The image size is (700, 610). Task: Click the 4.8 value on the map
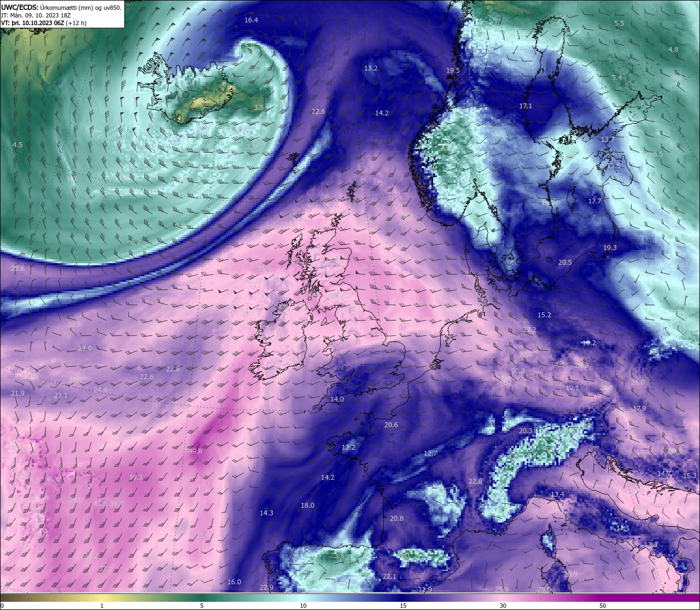point(673,50)
